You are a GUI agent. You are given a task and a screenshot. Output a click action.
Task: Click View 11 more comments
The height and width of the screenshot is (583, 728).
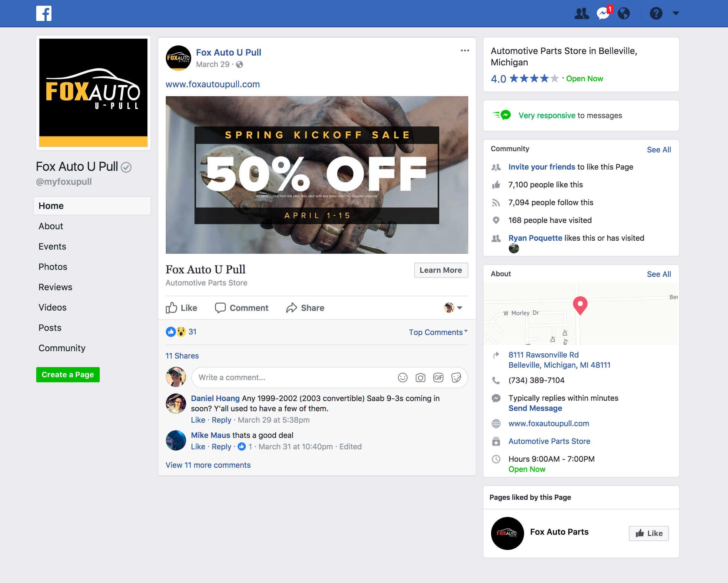click(x=208, y=465)
